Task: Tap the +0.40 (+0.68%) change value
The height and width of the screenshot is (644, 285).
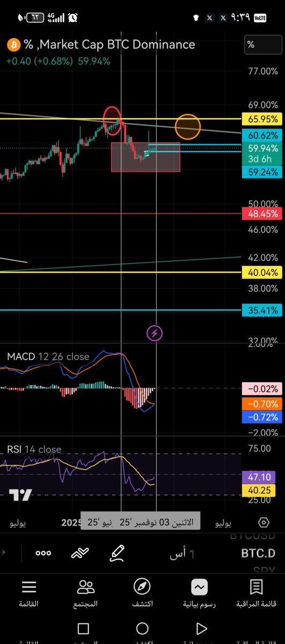Action: coord(39,61)
